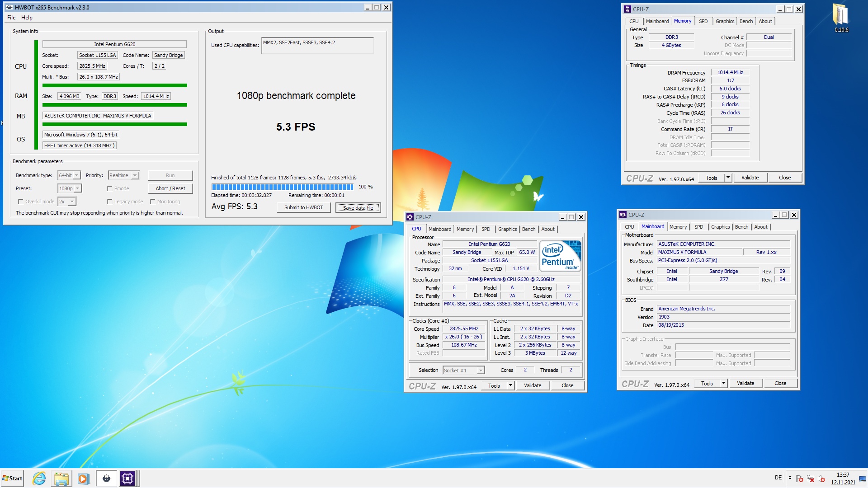Show hidden tray icons arrow
Screen dimensions: 868x488
coord(790,478)
